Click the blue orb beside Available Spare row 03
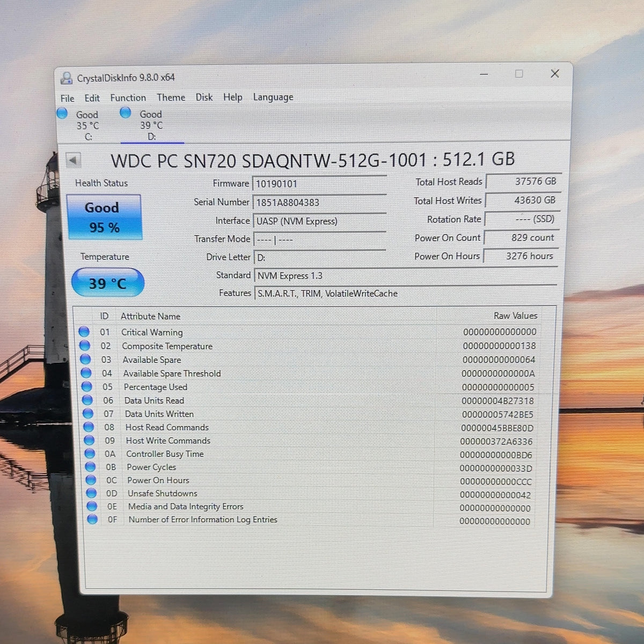The image size is (644, 644). pos(85,359)
